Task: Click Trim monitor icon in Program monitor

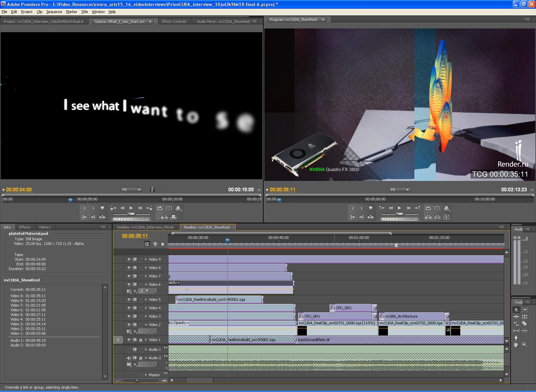Action: click(446, 217)
